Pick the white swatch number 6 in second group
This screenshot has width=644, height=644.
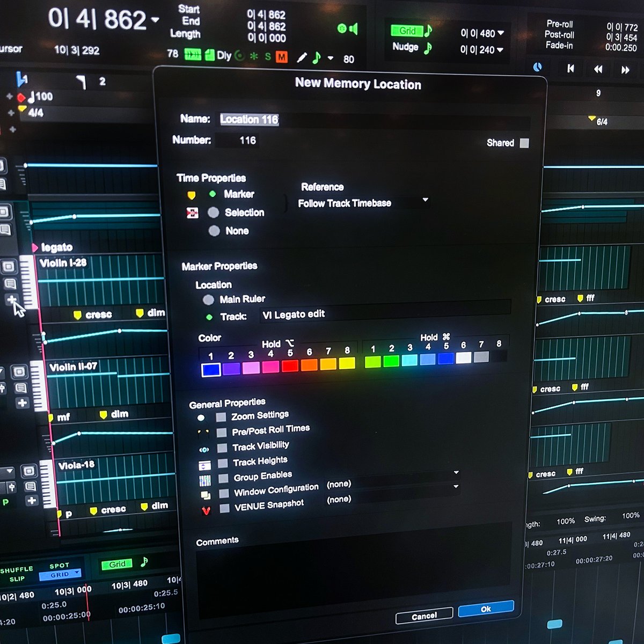pos(464,358)
